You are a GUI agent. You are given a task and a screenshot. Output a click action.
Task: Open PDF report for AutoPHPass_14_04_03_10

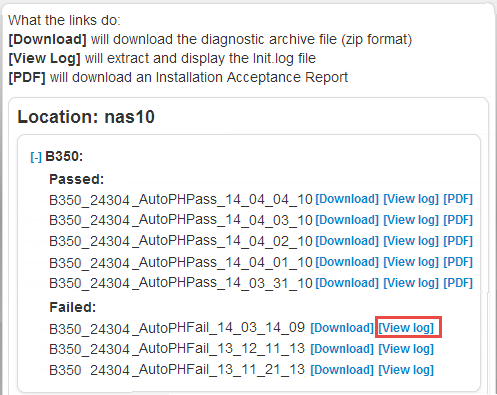click(458, 220)
